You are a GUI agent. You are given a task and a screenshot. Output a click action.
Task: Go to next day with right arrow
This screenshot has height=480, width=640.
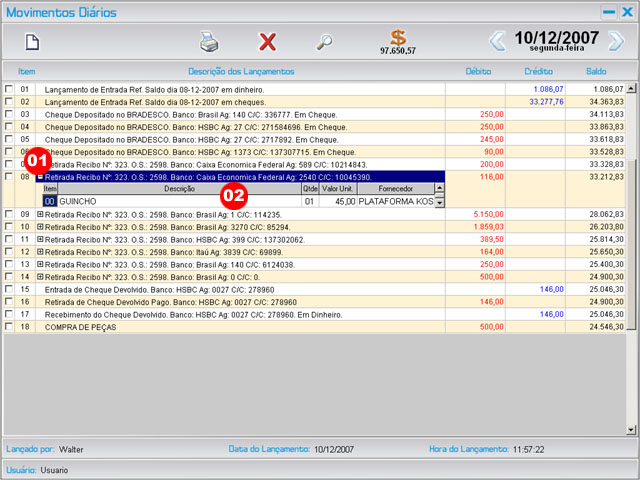pyautogui.click(x=616, y=41)
